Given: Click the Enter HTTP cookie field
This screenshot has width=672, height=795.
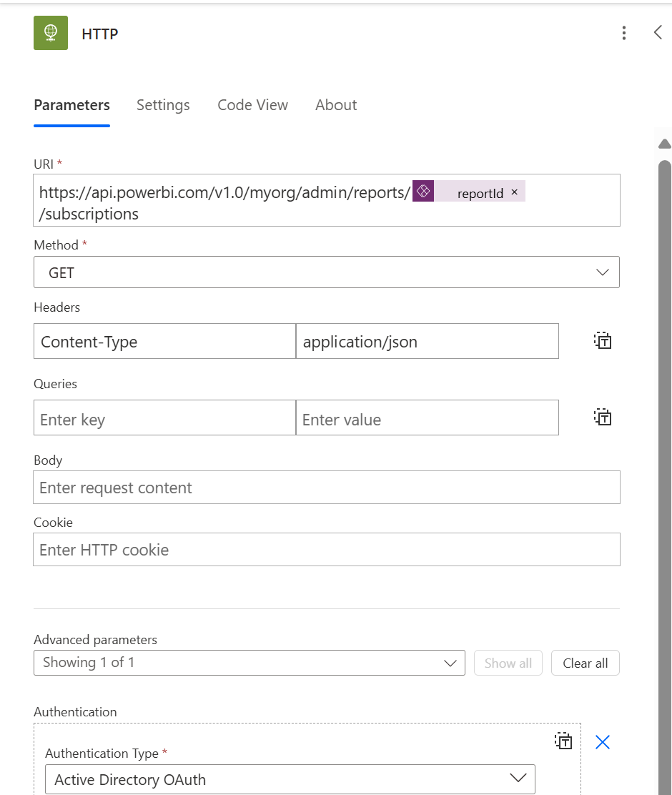Looking at the screenshot, I should (326, 550).
